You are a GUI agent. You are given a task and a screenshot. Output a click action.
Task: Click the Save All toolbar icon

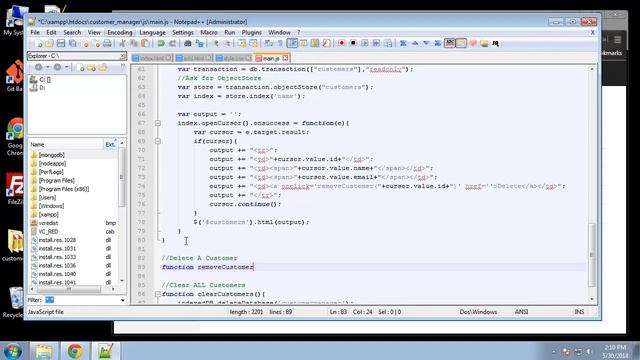pos(73,43)
